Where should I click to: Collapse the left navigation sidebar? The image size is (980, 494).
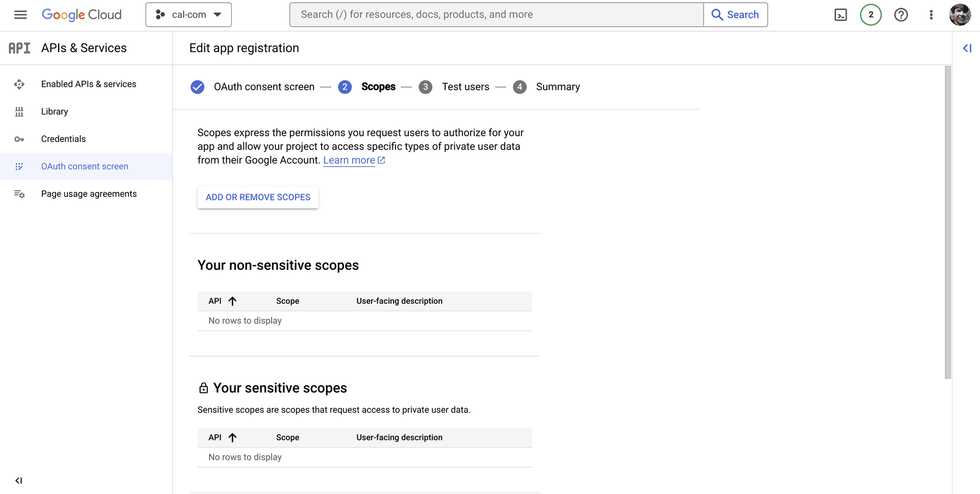(19, 480)
